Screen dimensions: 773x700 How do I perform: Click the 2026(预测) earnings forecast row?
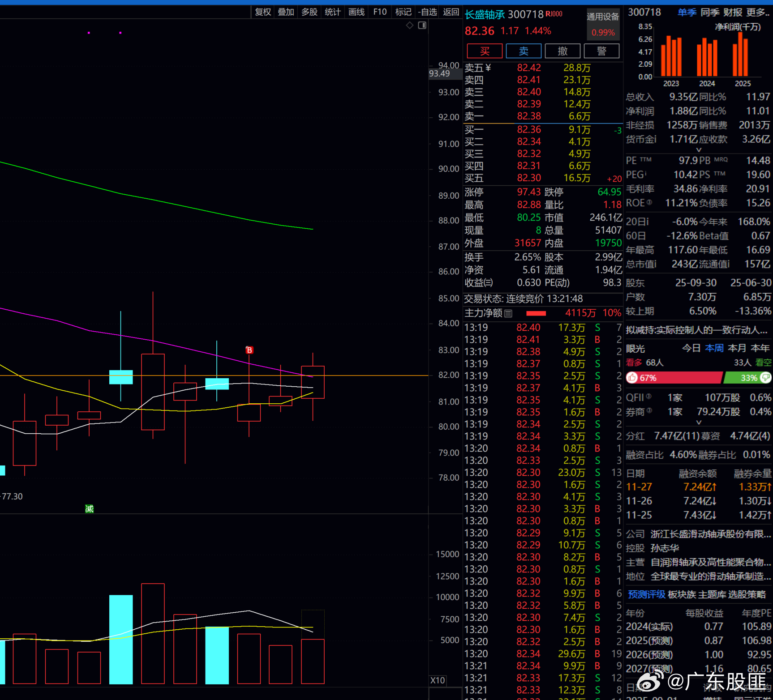699,655
